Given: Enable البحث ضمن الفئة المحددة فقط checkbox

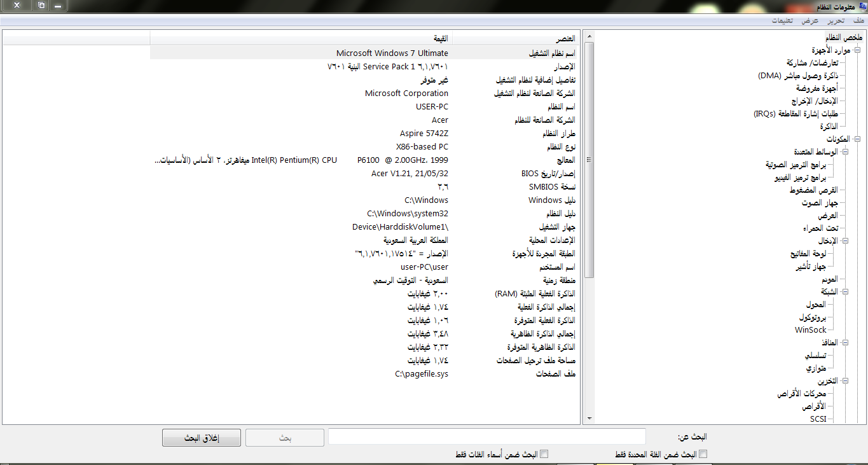Looking at the screenshot, I should (703, 454).
